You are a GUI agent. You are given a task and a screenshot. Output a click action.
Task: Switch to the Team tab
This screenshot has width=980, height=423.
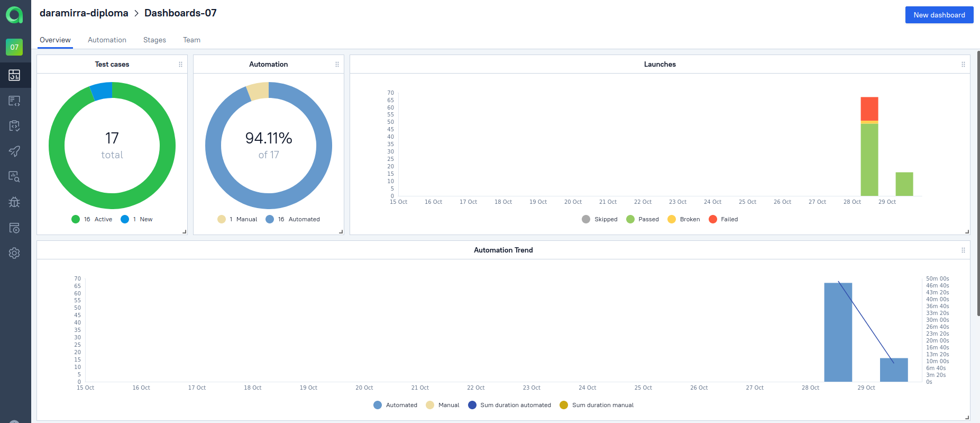191,40
